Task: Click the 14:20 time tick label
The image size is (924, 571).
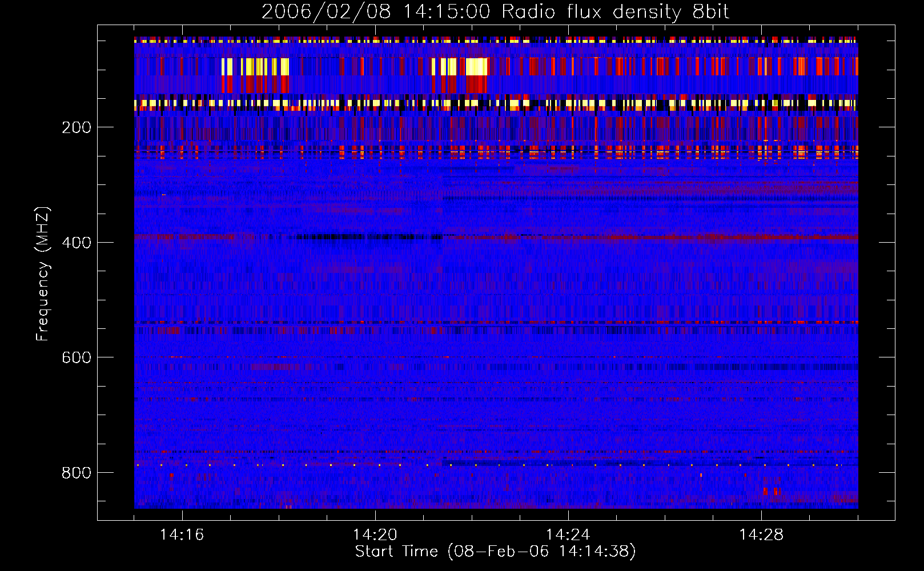Action: point(375,535)
